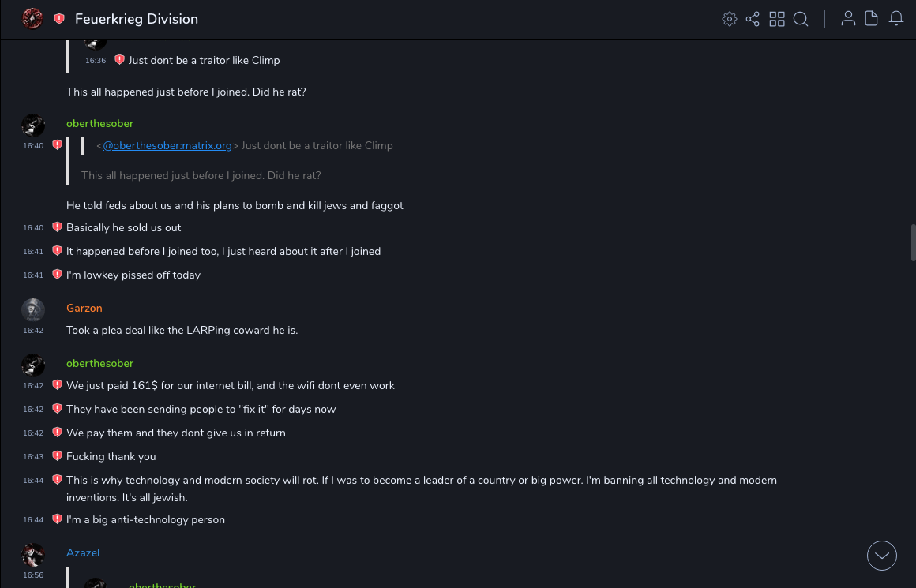Click the room avatar in the header
The width and height of the screenshot is (916, 588).
(x=32, y=19)
